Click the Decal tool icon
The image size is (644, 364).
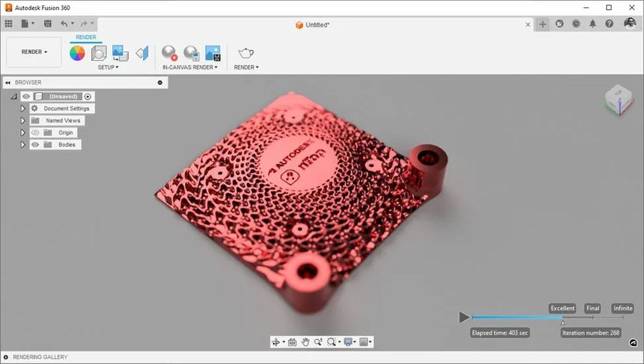[x=120, y=53]
